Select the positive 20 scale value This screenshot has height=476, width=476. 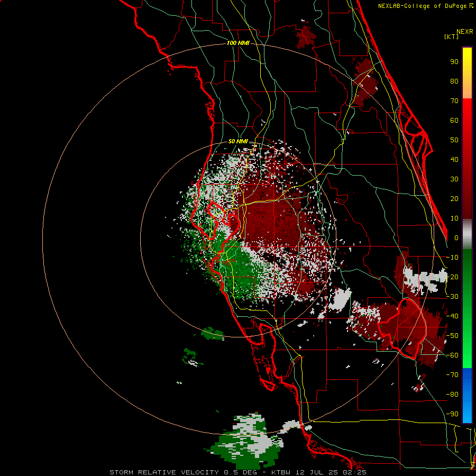[x=454, y=198]
